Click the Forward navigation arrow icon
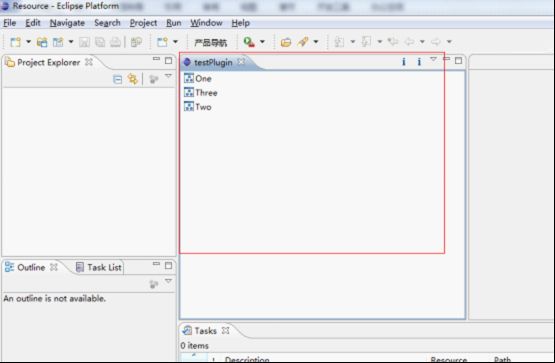 [x=436, y=42]
